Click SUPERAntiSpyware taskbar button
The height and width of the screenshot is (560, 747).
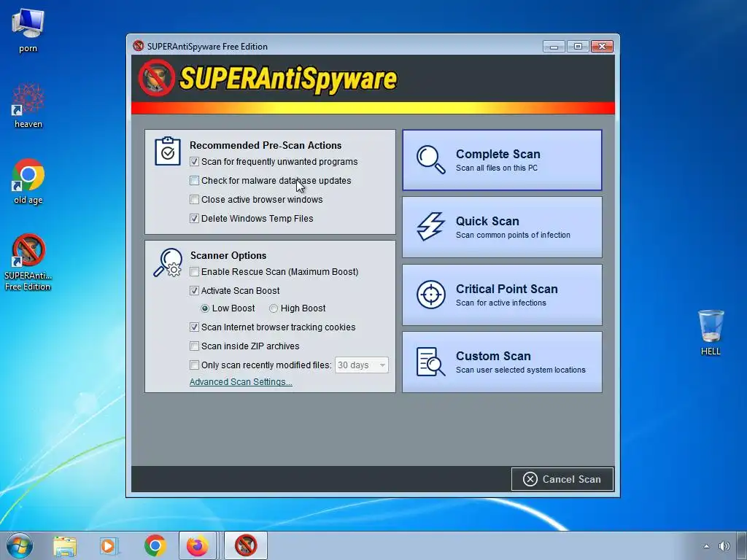point(246,545)
